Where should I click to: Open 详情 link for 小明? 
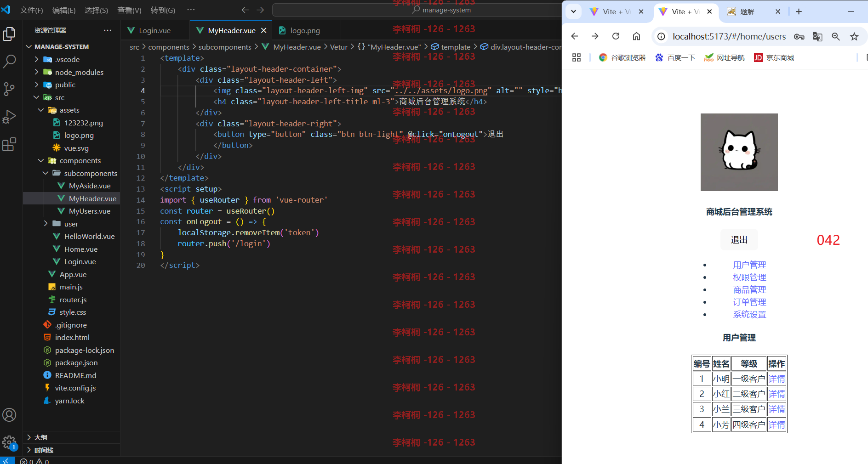click(777, 379)
